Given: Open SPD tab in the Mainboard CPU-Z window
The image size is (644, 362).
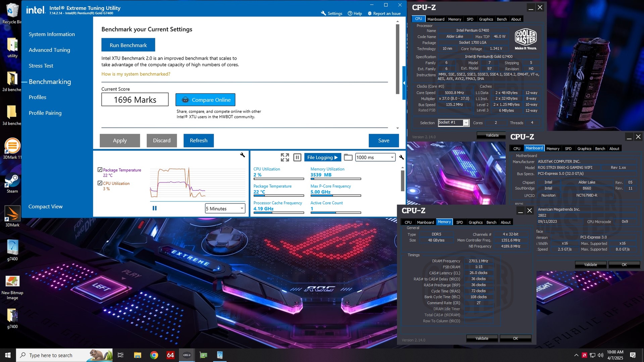Looking at the screenshot, I should (568, 148).
